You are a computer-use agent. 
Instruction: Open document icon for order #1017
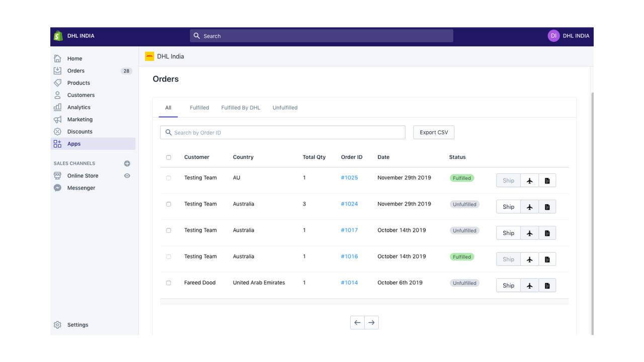[547, 233]
